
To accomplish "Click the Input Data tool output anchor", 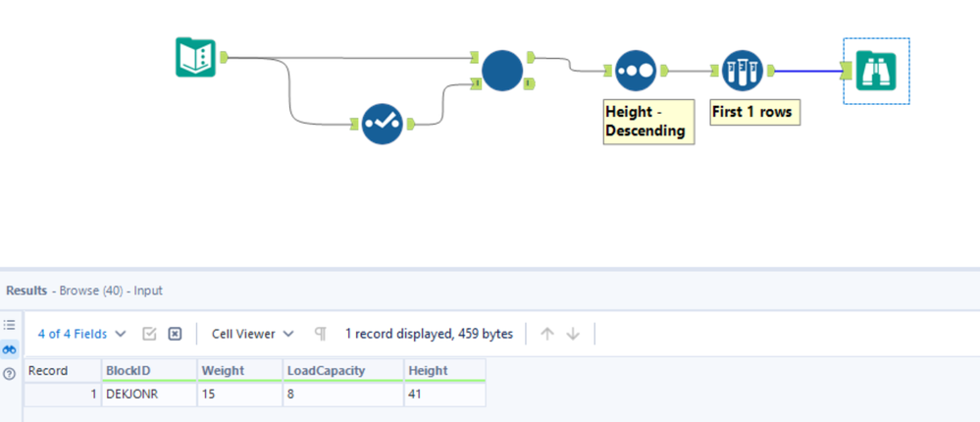I will pos(224,58).
